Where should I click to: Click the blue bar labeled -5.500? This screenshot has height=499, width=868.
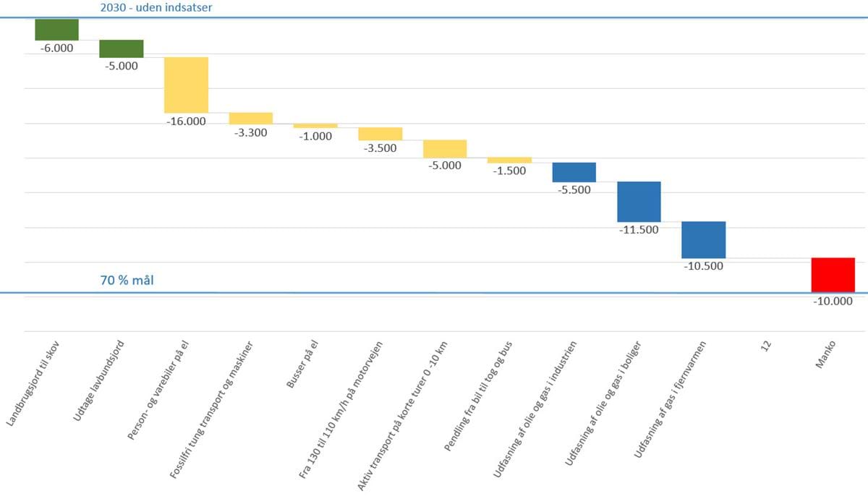pyautogui.click(x=574, y=172)
